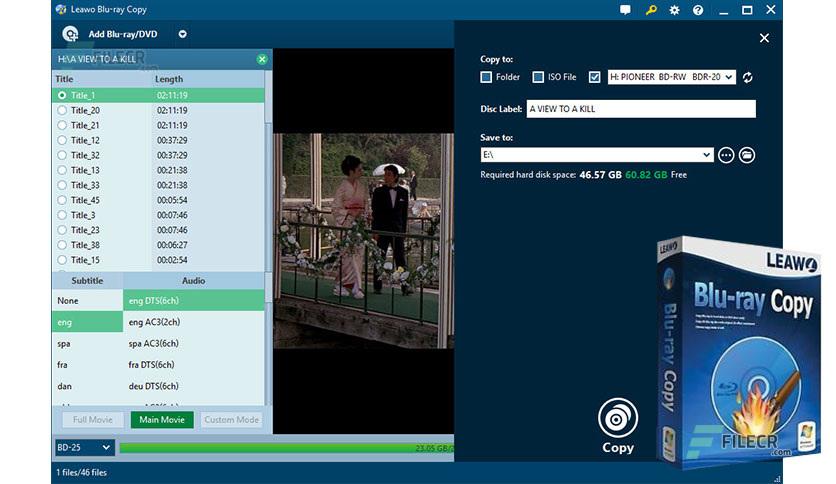
Task: Select the Title_32 radio button
Action: pyautogui.click(x=62, y=155)
